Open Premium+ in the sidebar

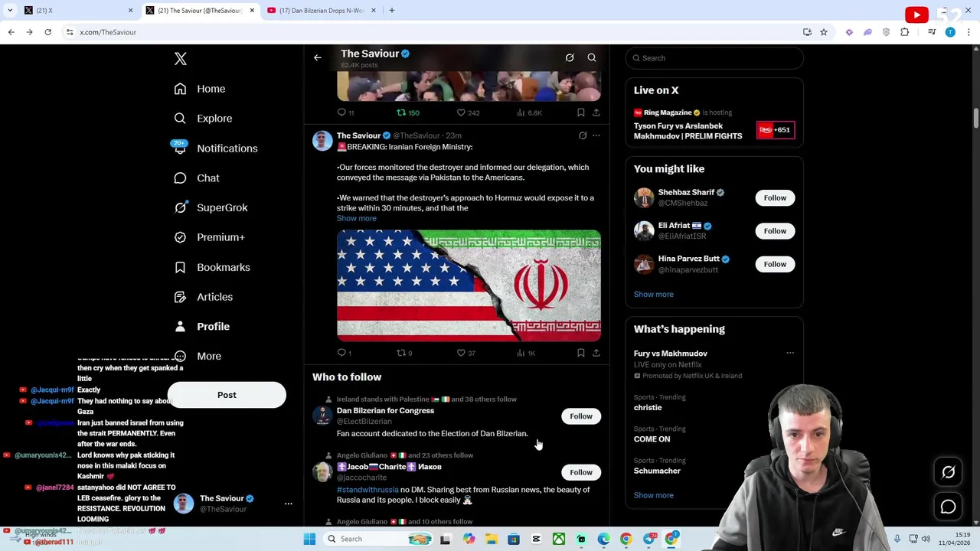click(x=209, y=237)
